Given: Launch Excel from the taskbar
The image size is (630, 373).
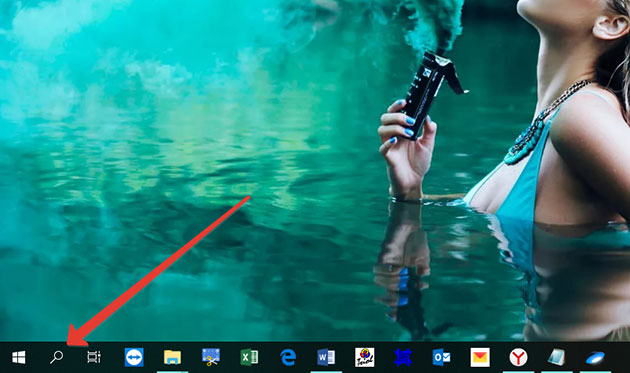Looking at the screenshot, I should (249, 357).
